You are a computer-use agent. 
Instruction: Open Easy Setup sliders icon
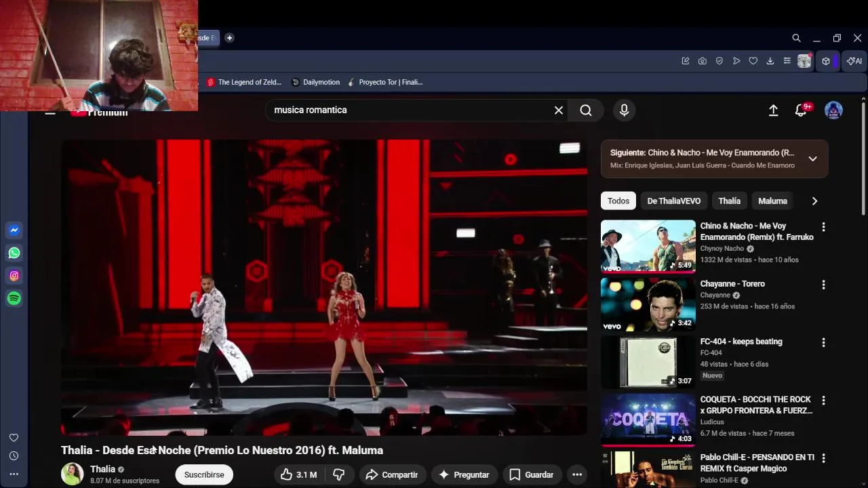[x=787, y=61]
